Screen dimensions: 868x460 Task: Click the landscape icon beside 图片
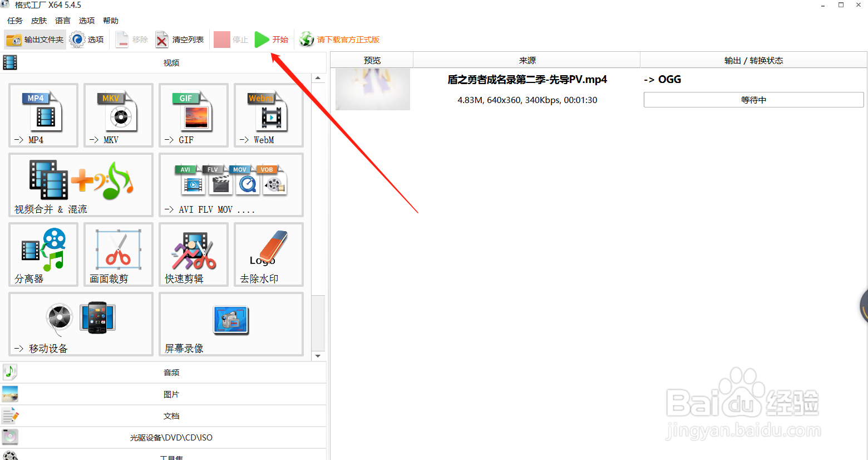click(x=10, y=394)
